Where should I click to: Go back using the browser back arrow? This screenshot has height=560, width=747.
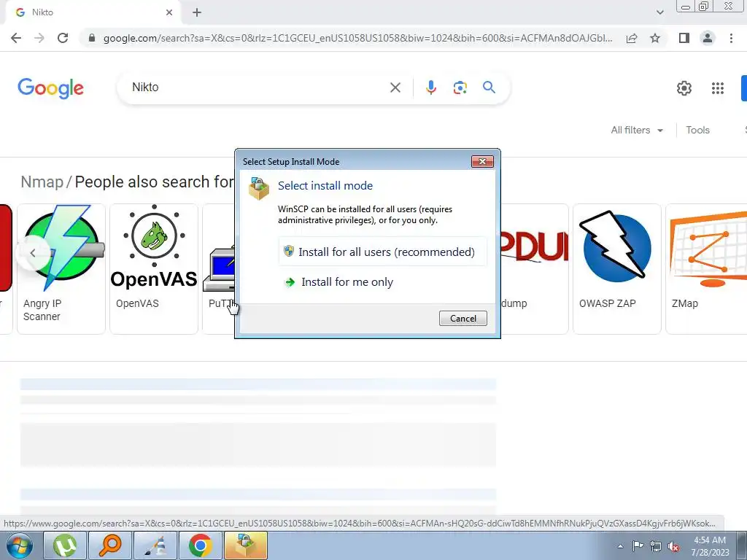click(16, 38)
